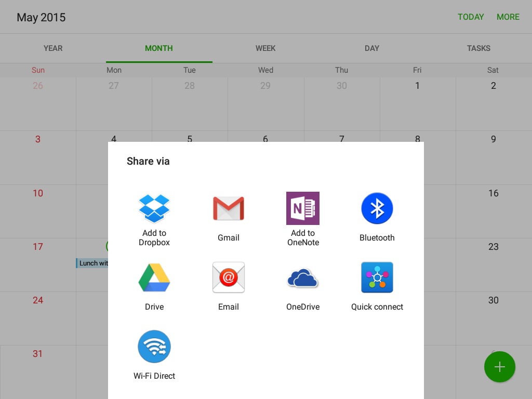Select Saturday May 23 cell
Viewport: 532px width, 399px height.
[x=494, y=265]
